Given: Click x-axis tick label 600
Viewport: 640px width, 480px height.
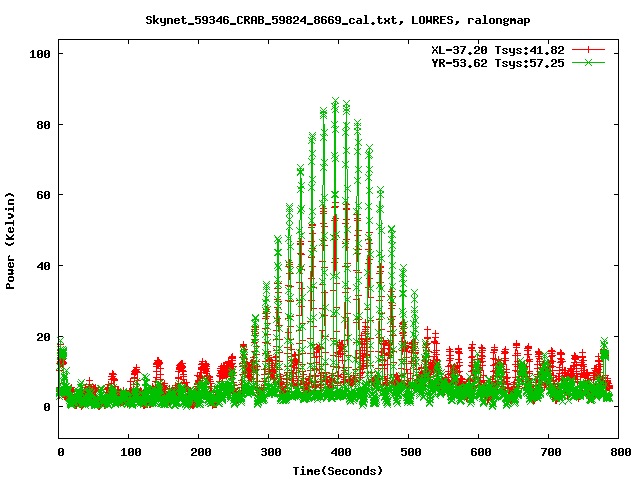Looking at the screenshot, I should click(481, 452).
